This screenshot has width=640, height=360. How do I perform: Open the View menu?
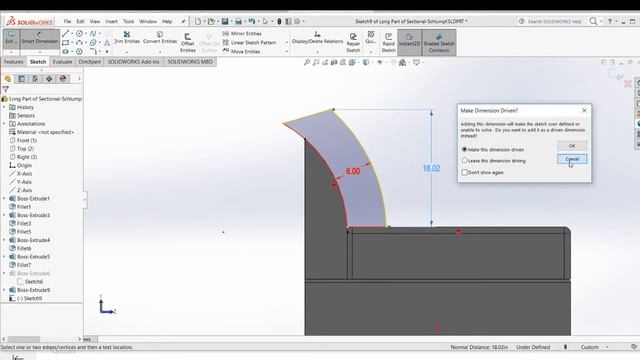tap(95, 21)
